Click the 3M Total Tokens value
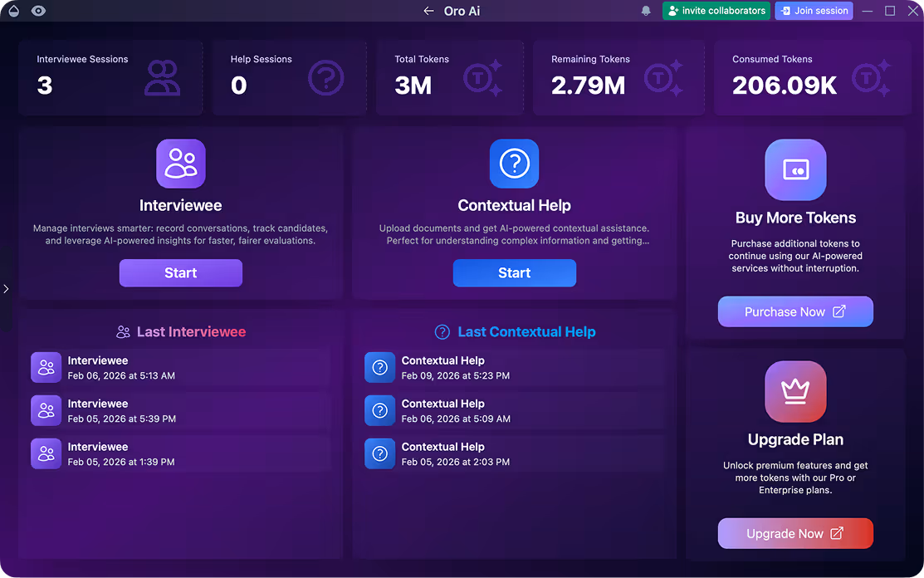 (x=413, y=86)
